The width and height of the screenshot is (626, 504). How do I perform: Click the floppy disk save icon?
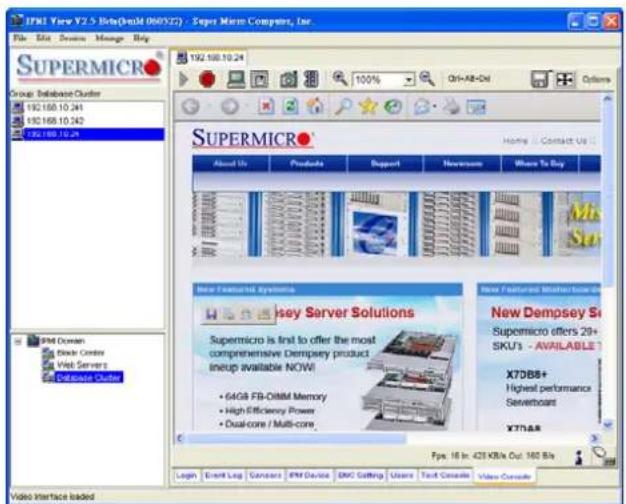pyautogui.click(x=541, y=79)
